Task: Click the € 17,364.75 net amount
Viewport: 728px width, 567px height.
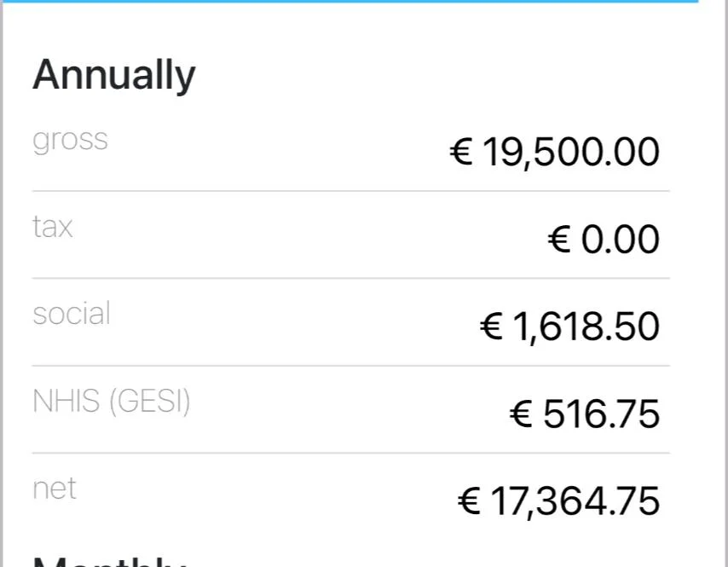Action: point(558,501)
